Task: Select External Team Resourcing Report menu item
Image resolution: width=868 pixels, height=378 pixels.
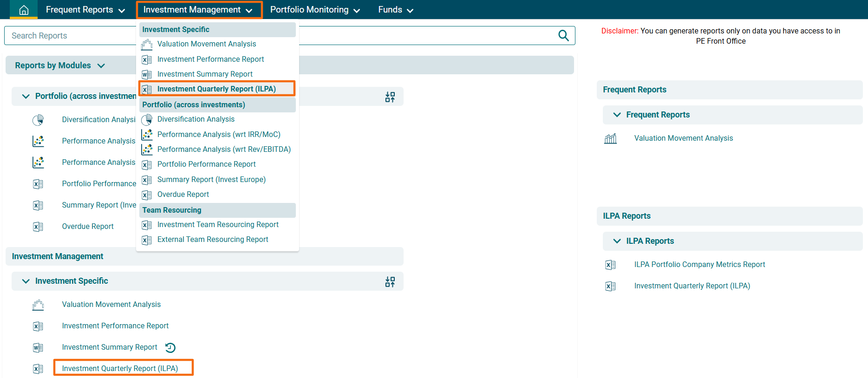Action: coord(213,240)
